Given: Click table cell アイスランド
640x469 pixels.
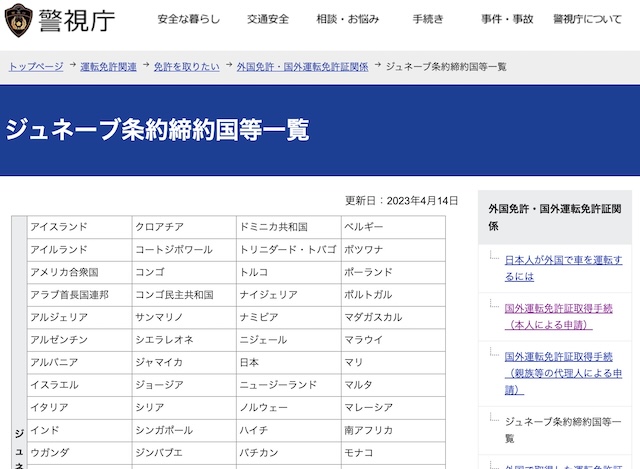Looking at the screenshot, I should (80, 227).
